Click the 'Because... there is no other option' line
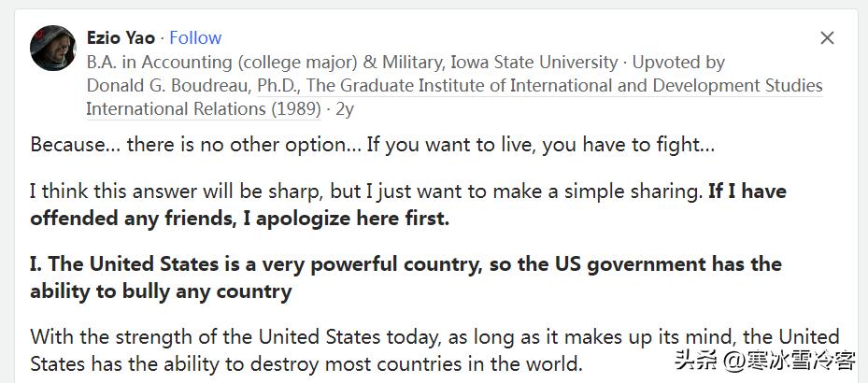The width and height of the screenshot is (868, 383). click(372, 146)
